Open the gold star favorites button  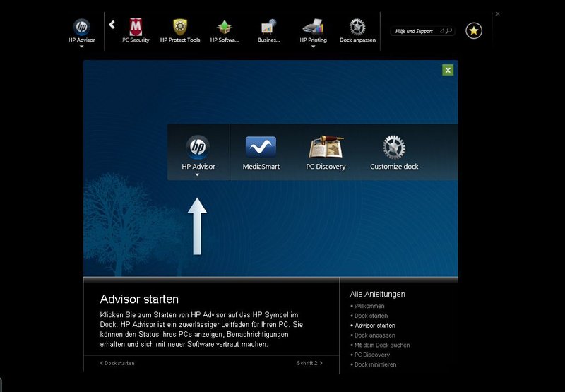[474, 31]
